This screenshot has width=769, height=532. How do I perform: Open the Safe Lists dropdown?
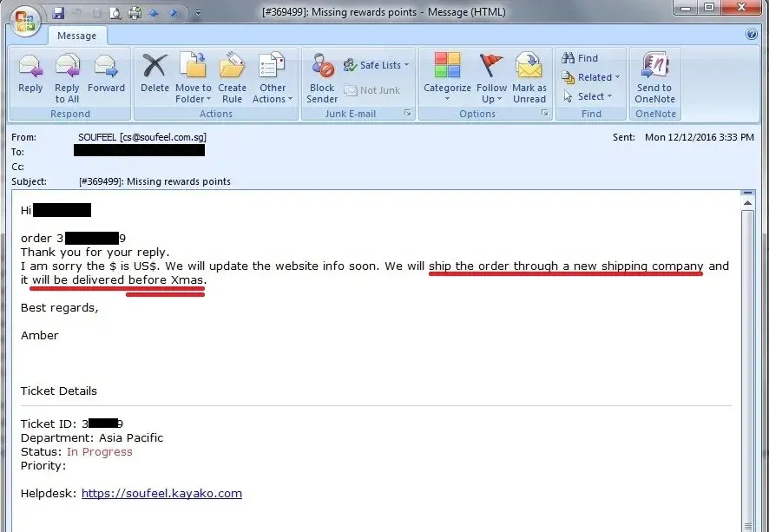point(376,65)
